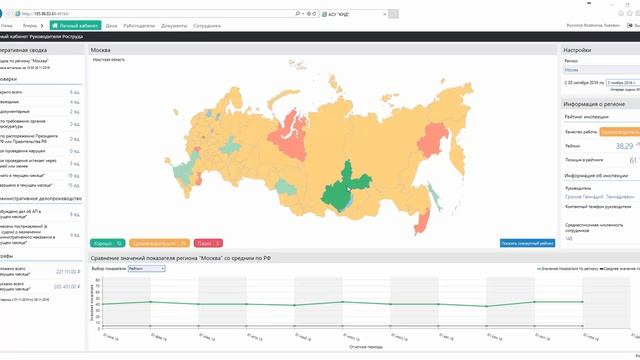Click the refresh icon in address bar

[x=314, y=14]
